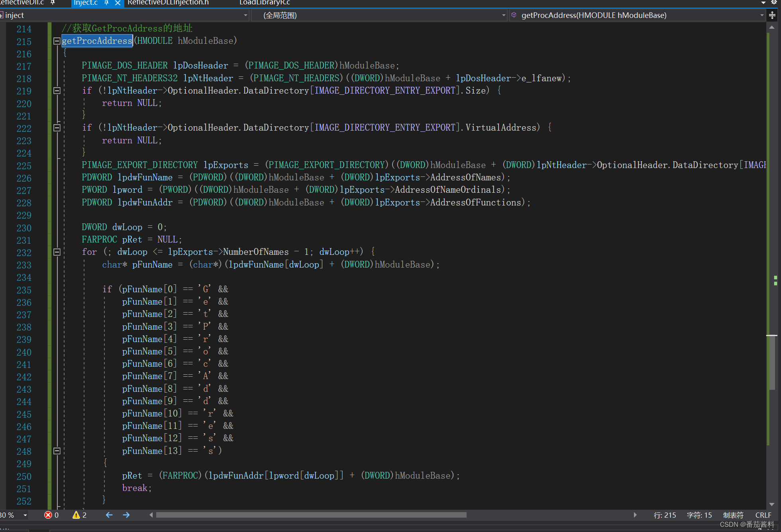Click the split editor window icon
This screenshot has height=532, width=781.
click(772, 15)
